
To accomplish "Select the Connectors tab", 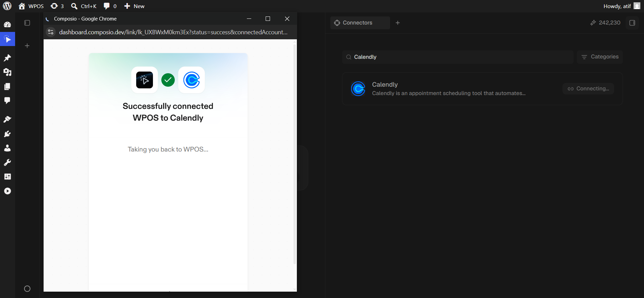I will (360, 23).
